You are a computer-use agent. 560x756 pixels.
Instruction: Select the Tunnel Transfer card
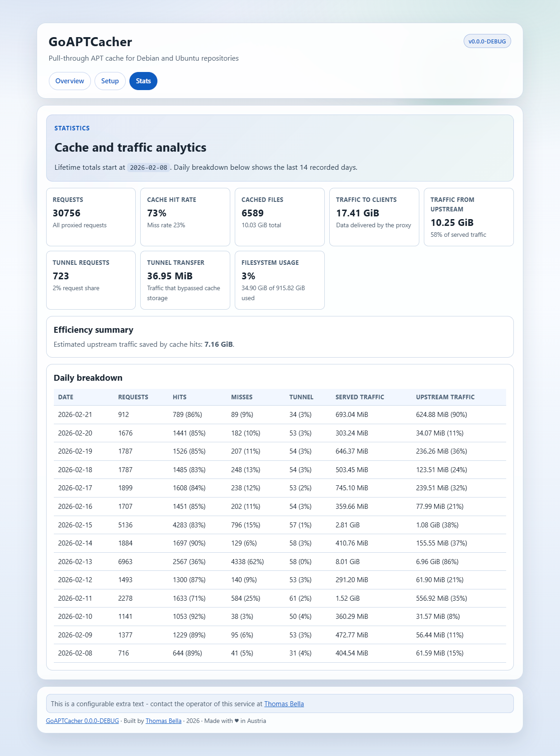pos(185,280)
